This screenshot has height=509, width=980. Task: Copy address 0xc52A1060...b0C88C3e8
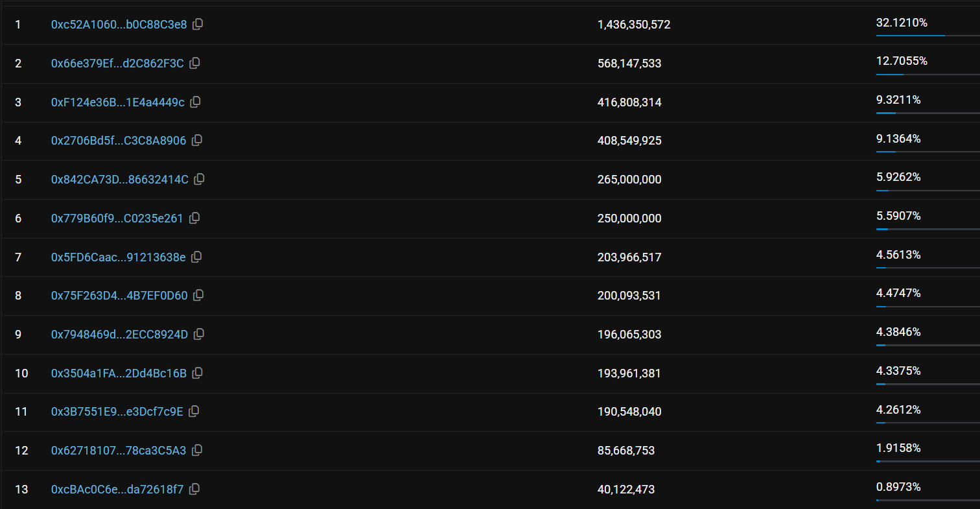[198, 25]
